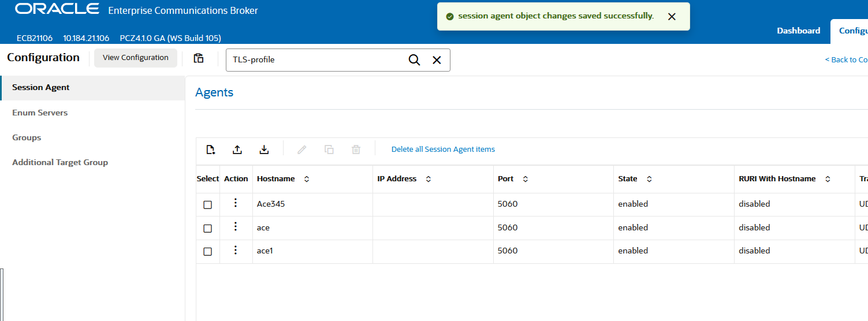The width and height of the screenshot is (868, 321).
Task: Select the Ace345 row checkbox
Action: click(x=208, y=205)
